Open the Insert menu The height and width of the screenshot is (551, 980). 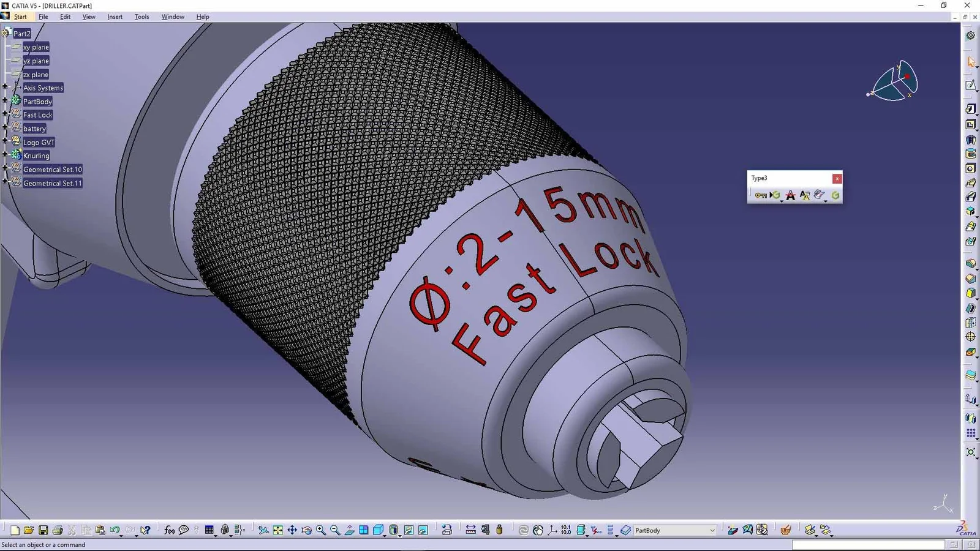tap(115, 17)
